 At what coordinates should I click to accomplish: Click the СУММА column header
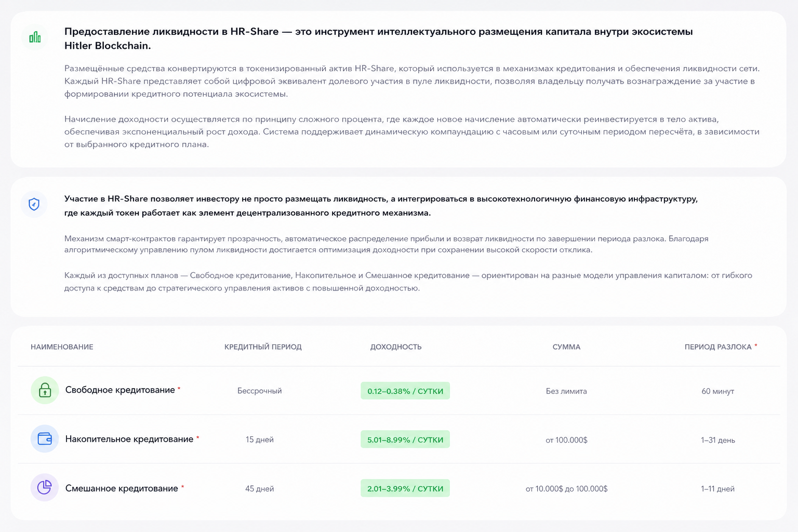click(x=566, y=347)
